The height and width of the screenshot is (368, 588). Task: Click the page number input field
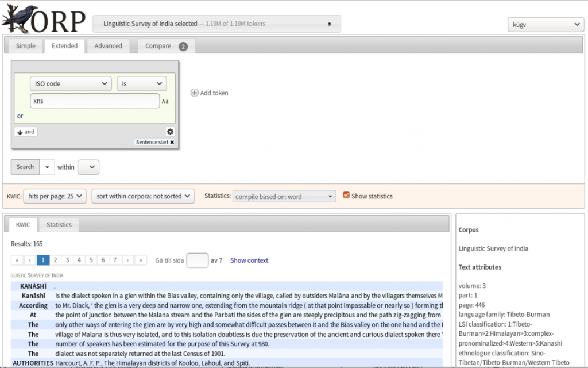[x=198, y=260]
